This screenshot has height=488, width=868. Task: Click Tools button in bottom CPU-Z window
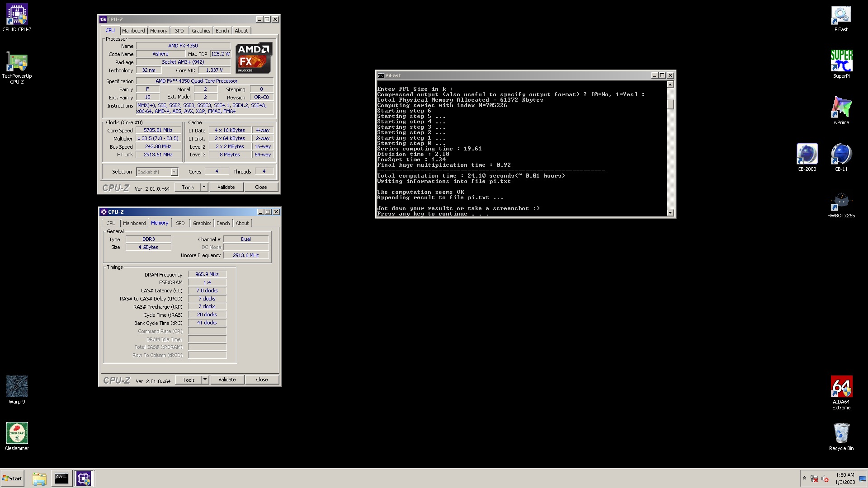click(189, 380)
